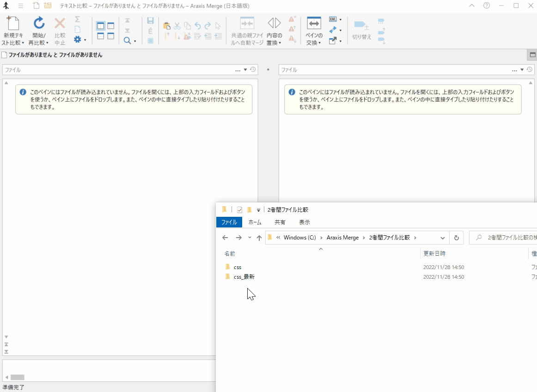This screenshot has width=537, height=392.
Task: Click the ペインの交換 swap panes icon
Action: point(314,24)
